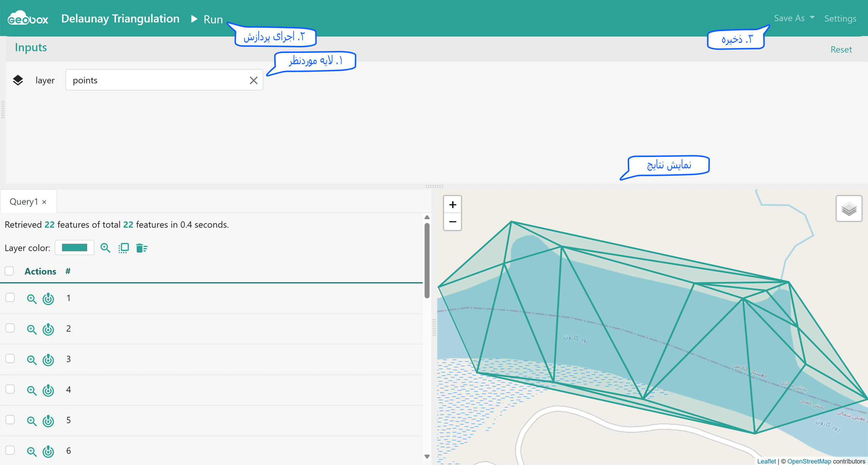Viewport: 868px width, 465px height.
Task: Click the row number 6 cell
Action: pos(68,451)
